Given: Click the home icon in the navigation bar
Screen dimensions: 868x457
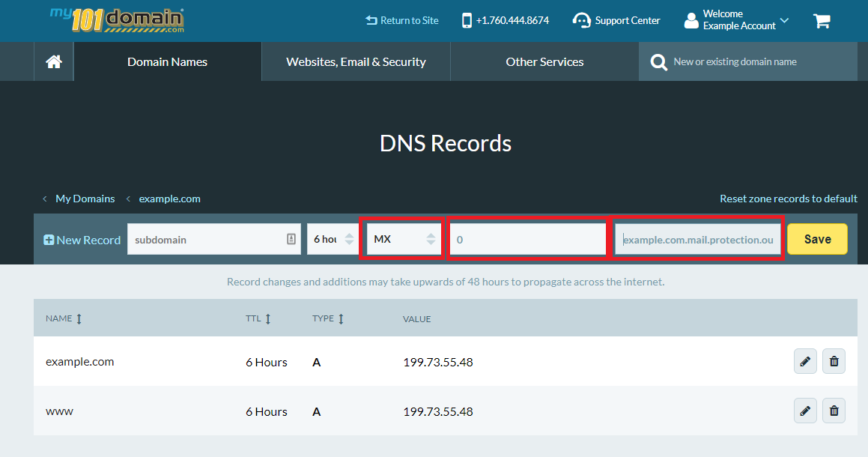Looking at the screenshot, I should coord(53,61).
